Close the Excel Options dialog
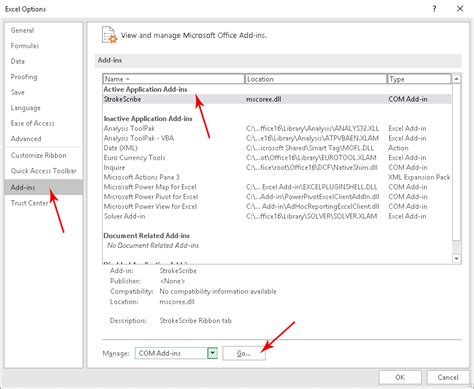Viewport: 474px width, 389px height. point(460,9)
